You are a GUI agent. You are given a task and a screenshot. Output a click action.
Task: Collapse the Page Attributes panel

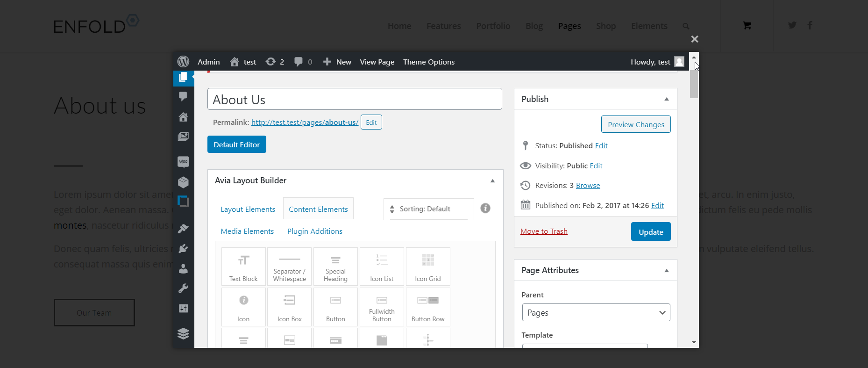[x=667, y=270]
